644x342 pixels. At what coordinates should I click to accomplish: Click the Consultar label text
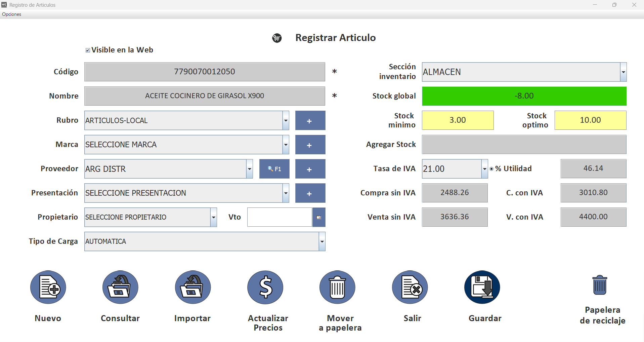click(x=120, y=318)
